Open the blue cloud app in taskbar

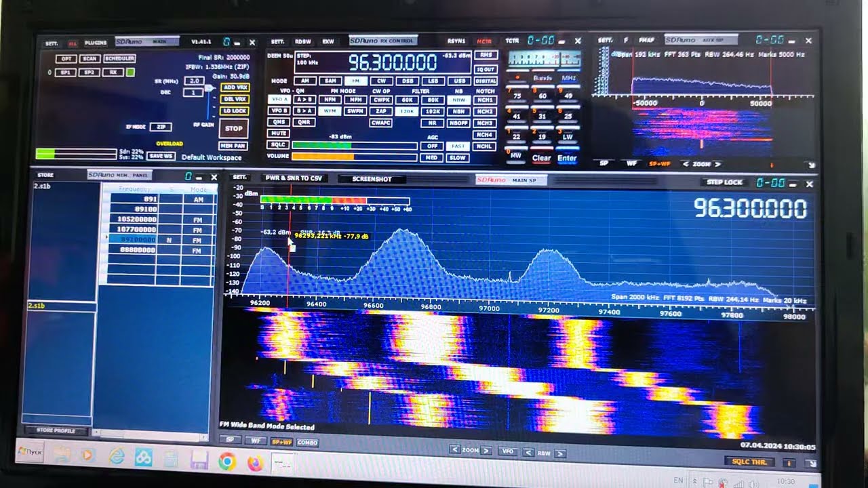tap(144, 458)
